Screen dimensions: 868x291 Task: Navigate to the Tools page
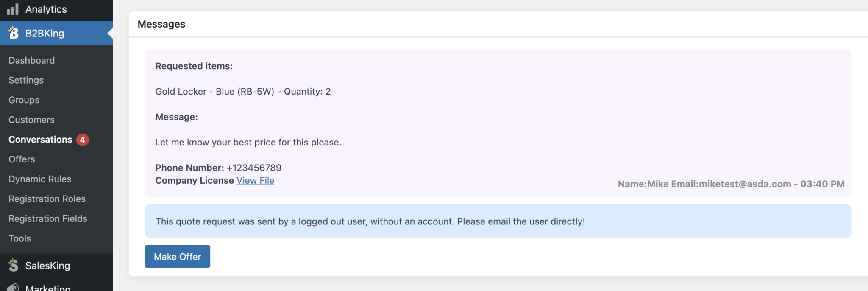point(19,238)
